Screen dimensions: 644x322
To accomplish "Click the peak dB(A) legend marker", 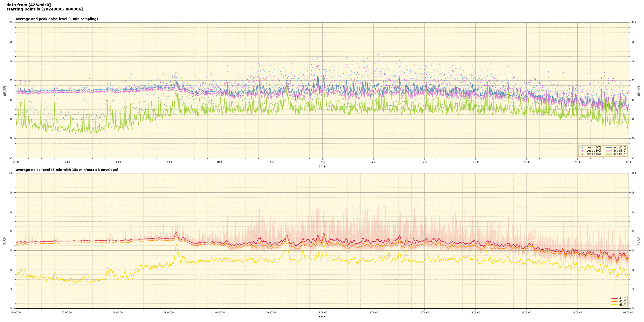I will (582, 154).
